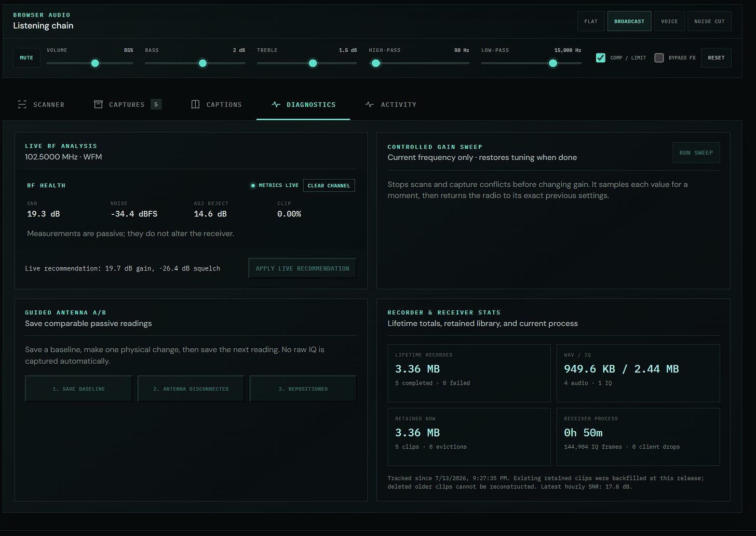Click the Metrics Live status dot

(253, 185)
